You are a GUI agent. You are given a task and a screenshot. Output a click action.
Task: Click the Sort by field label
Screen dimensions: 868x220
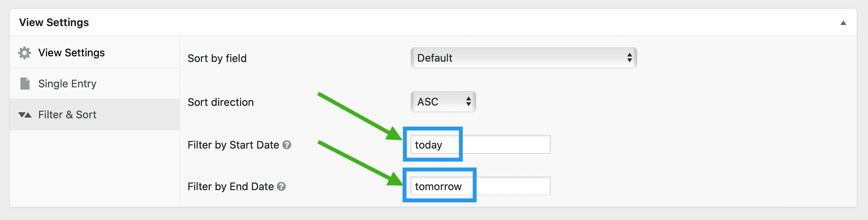[x=217, y=58]
